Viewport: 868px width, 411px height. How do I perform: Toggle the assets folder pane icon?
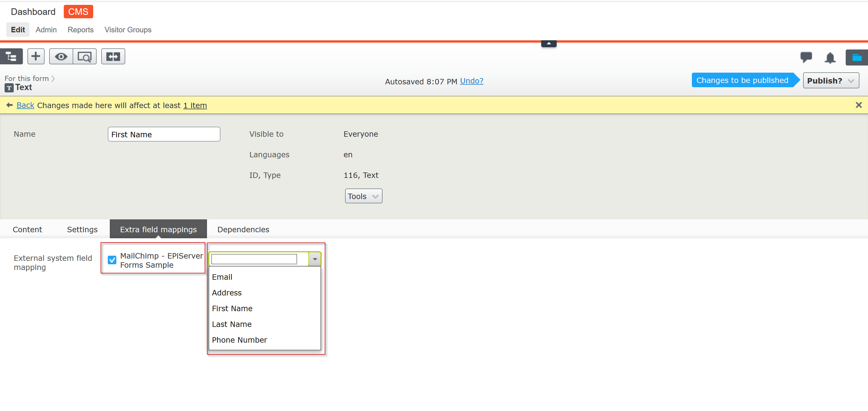[x=856, y=57]
